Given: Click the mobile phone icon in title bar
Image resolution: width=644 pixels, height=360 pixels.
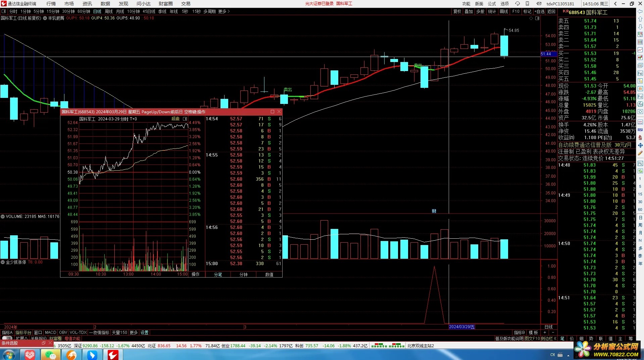Looking at the screenshot, I should pyautogui.click(x=528, y=4).
